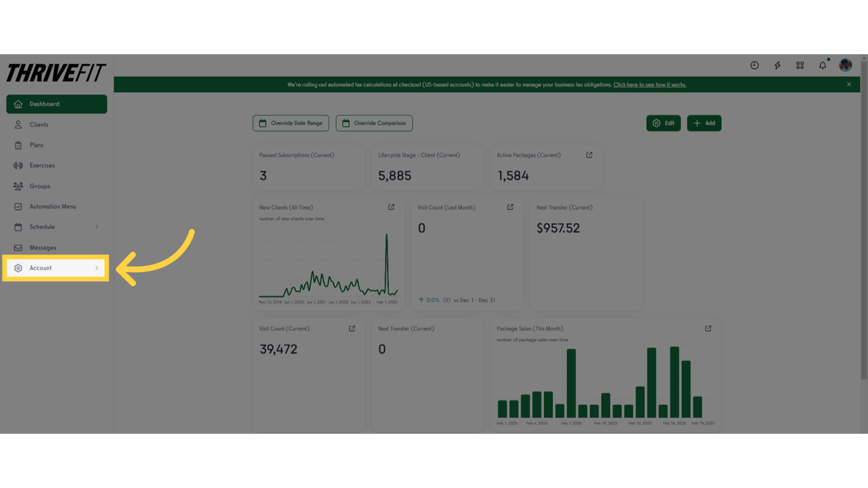
Task: Open Visit Count (Last Month) external link icon
Action: [x=510, y=207]
